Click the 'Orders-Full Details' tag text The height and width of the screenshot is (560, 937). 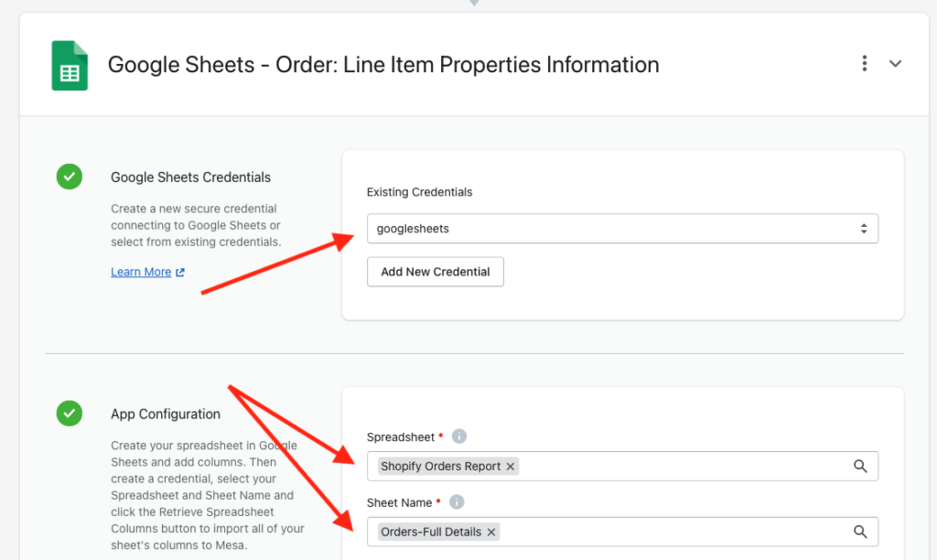pos(431,532)
